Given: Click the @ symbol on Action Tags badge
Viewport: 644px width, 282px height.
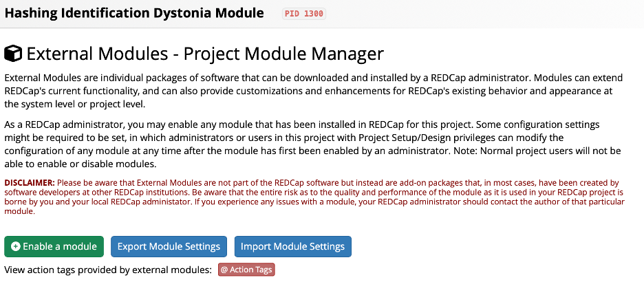Looking at the screenshot, I should pyautogui.click(x=224, y=270).
